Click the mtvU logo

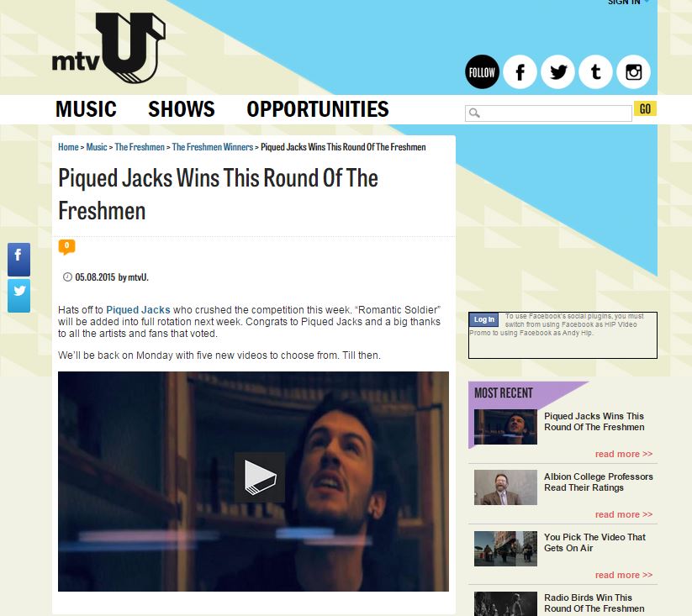[108, 48]
